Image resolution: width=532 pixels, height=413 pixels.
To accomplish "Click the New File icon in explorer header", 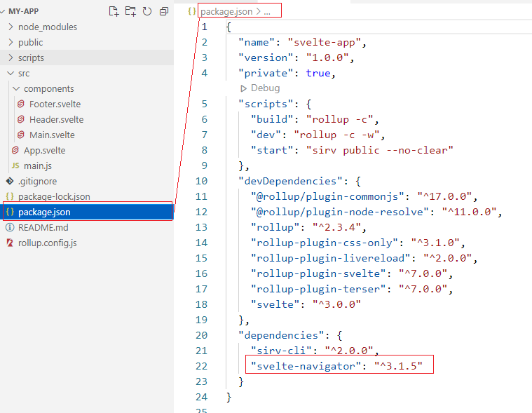I will coord(114,11).
